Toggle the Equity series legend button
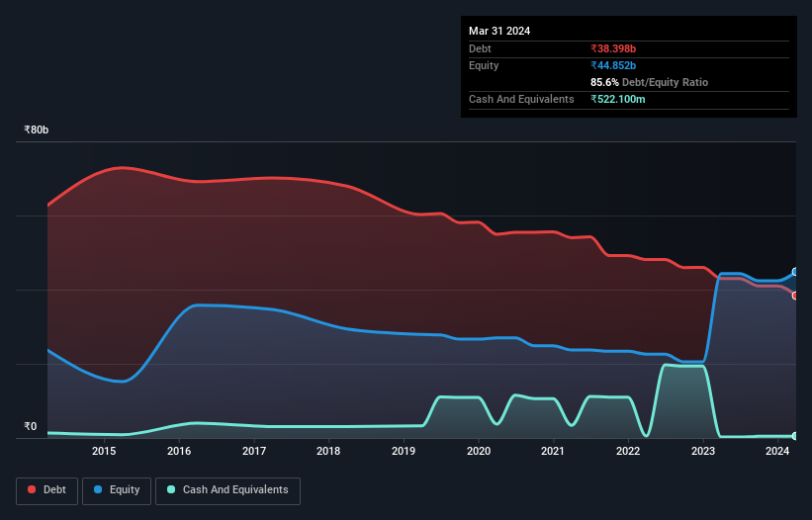The width and height of the screenshot is (812, 520). 117,490
